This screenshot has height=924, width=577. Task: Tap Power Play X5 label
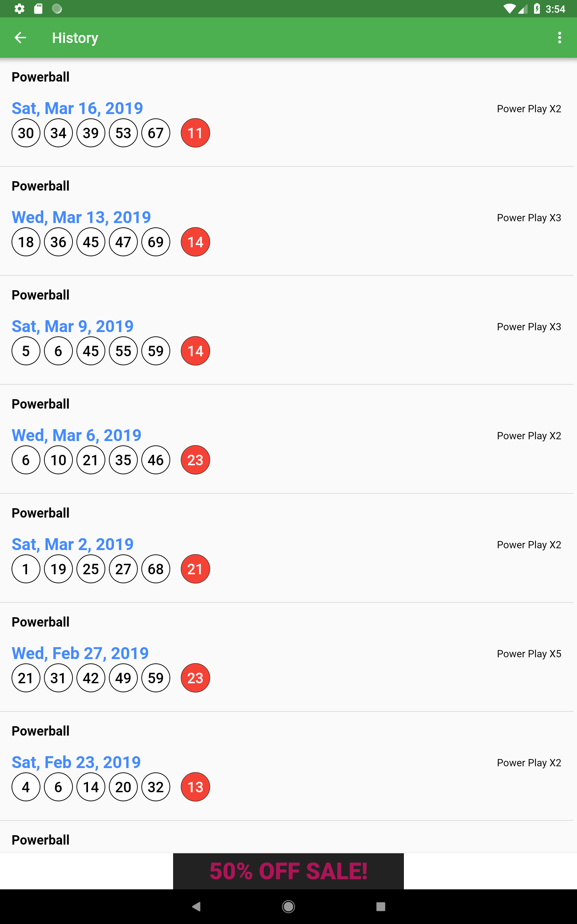click(x=529, y=654)
